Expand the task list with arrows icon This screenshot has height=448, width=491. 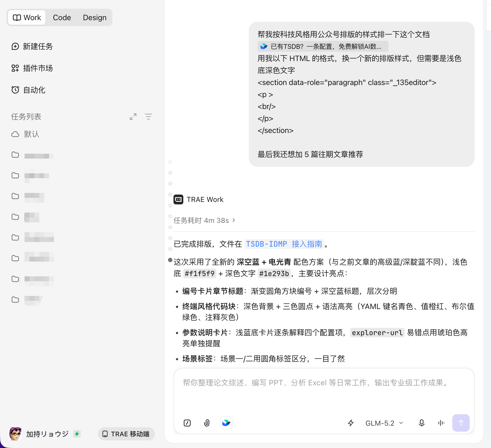(133, 117)
